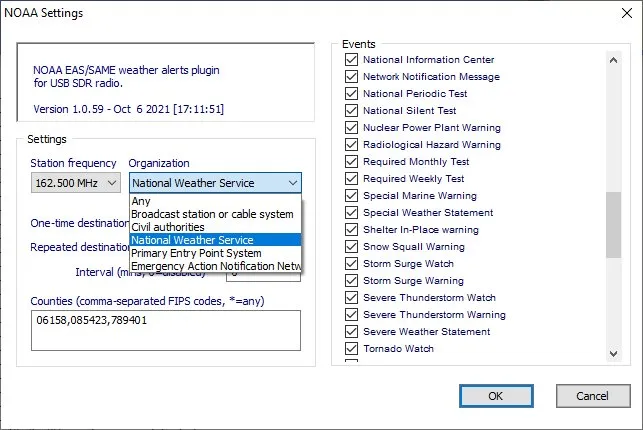Viewport: 643px width, 430px height.
Task: Toggle the Storm Surge Watch checkbox
Action: [351, 264]
